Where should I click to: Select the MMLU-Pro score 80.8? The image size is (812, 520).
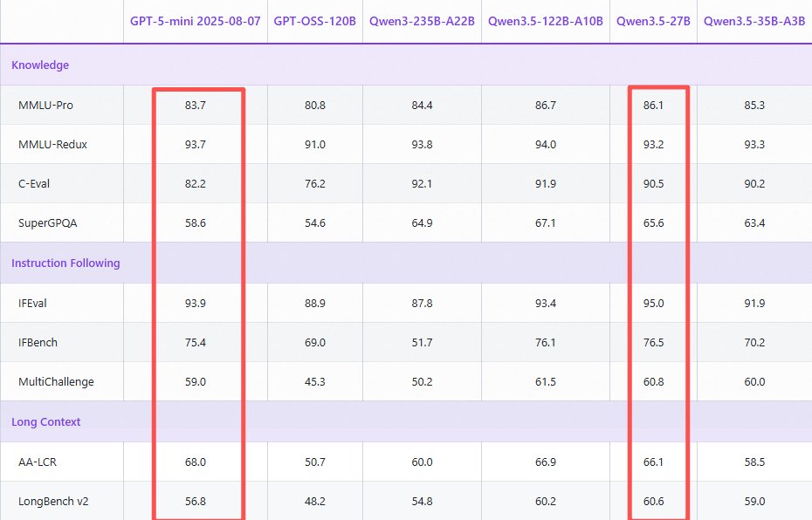point(315,105)
